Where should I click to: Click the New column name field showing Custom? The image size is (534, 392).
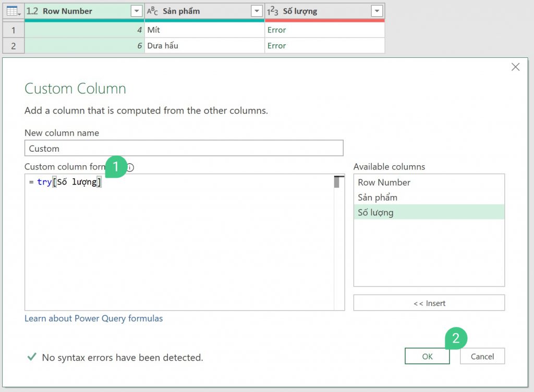[x=184, y=148]
